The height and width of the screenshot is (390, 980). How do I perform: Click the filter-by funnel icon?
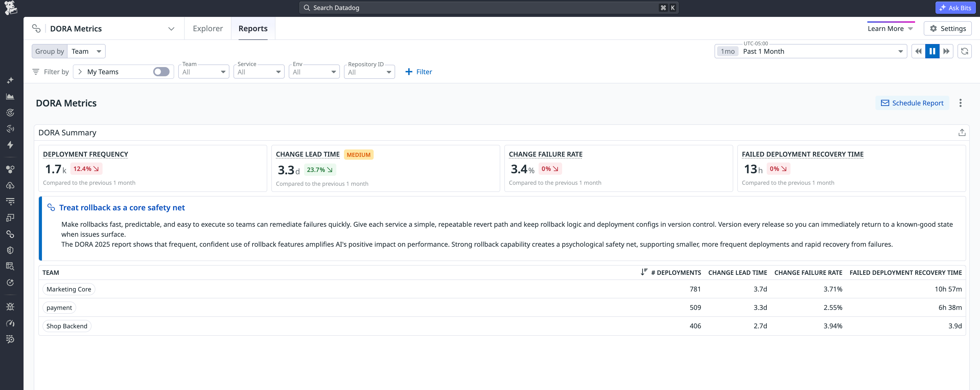(36, 72)
